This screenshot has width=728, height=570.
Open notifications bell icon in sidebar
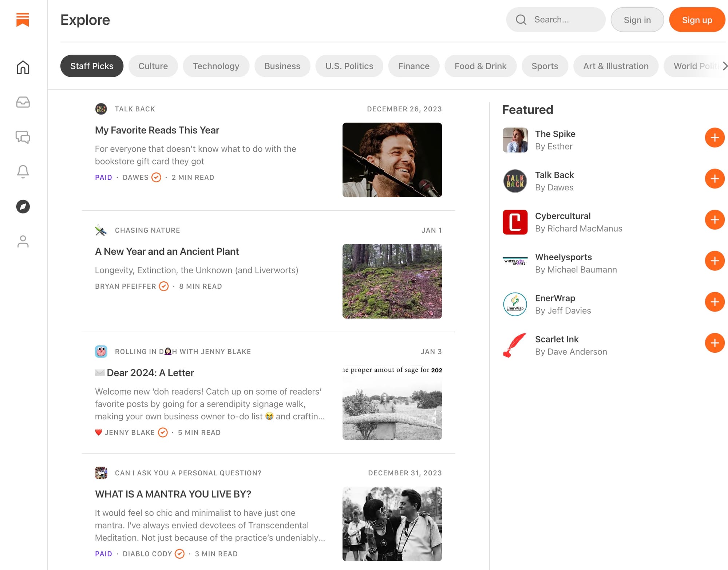pyautogui.click(x=23, y=171)
